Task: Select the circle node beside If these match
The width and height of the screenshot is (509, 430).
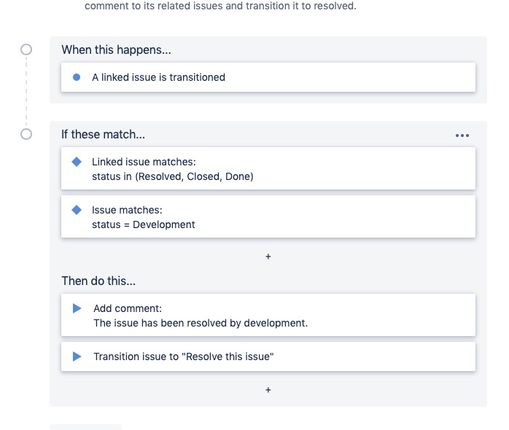Action: point(26,134)
